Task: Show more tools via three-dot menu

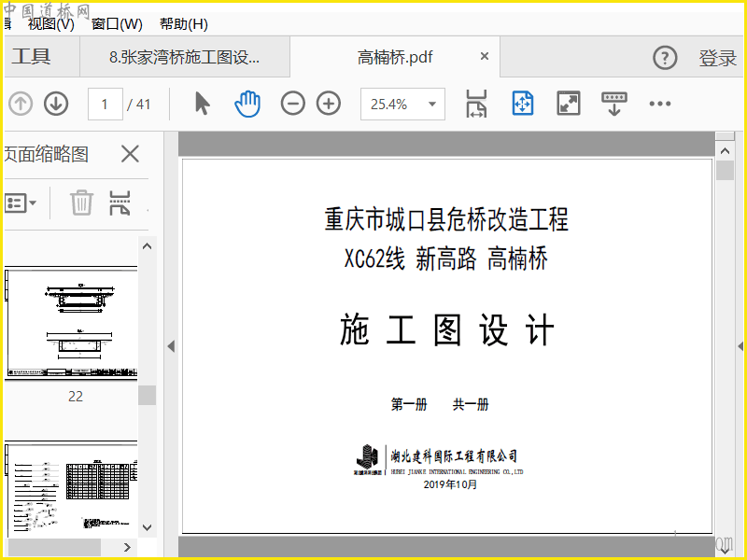Action: click(660, 104)
